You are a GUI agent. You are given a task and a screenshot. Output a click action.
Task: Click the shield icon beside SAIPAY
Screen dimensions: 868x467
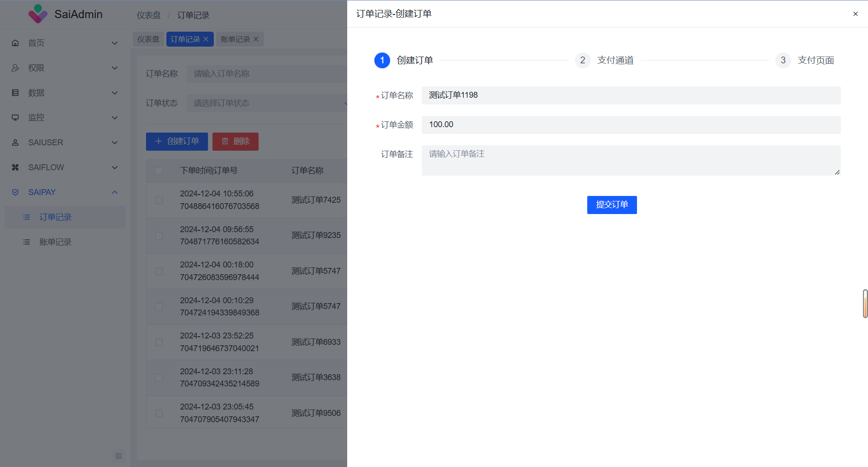tap(15, 192)
